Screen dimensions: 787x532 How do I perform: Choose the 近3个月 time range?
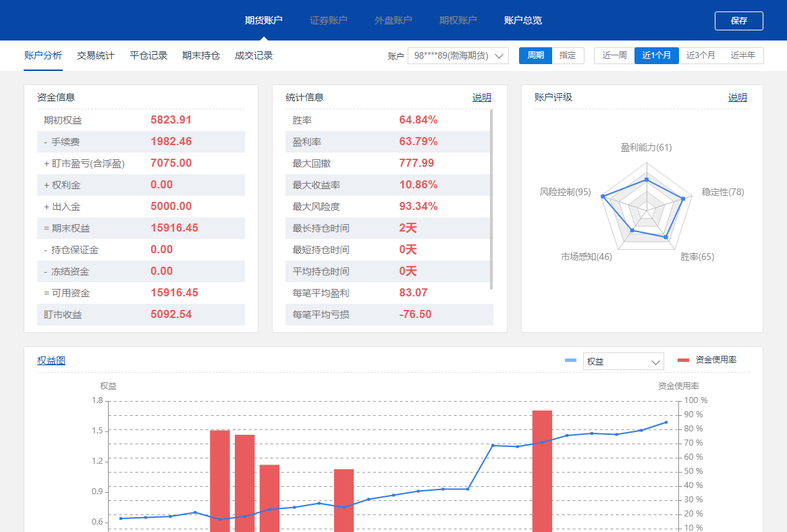[x=701, y=55]
